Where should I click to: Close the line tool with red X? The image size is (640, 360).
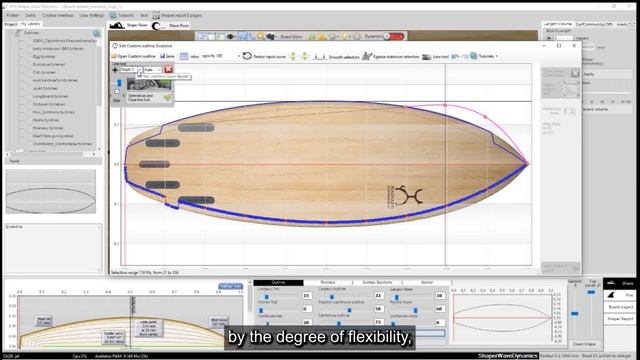168,69
